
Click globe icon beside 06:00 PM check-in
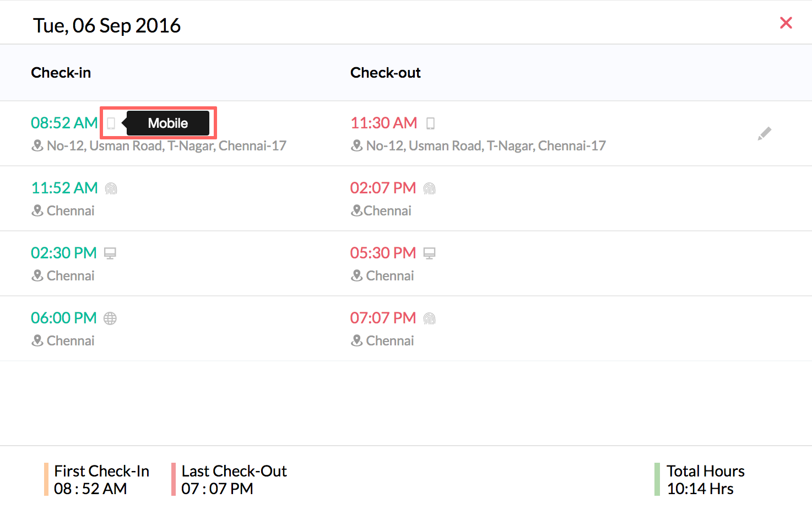click(x=110, y=318)
